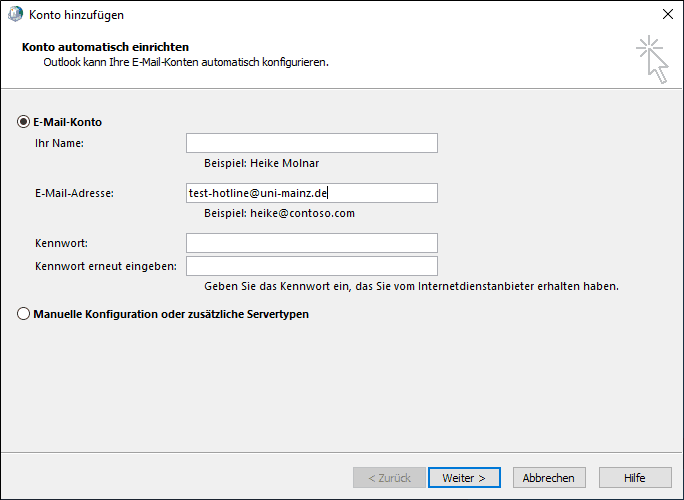Viewport: 684px width, 500px height.
Task: Click the Konto hinzufügen title bar text
Action: (79, 15)
